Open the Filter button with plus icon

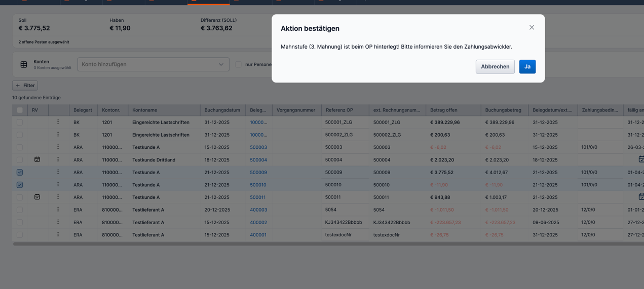25,86
